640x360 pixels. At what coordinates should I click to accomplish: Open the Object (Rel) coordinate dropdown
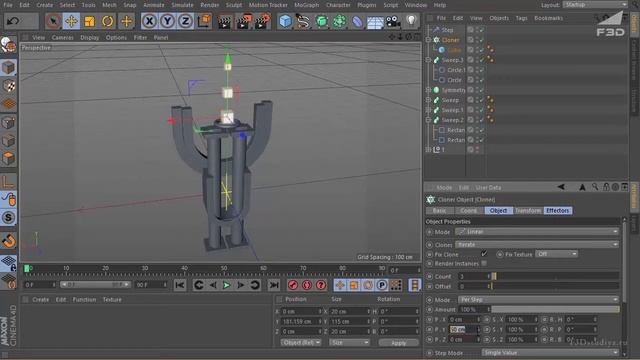(x=300, y=342)
